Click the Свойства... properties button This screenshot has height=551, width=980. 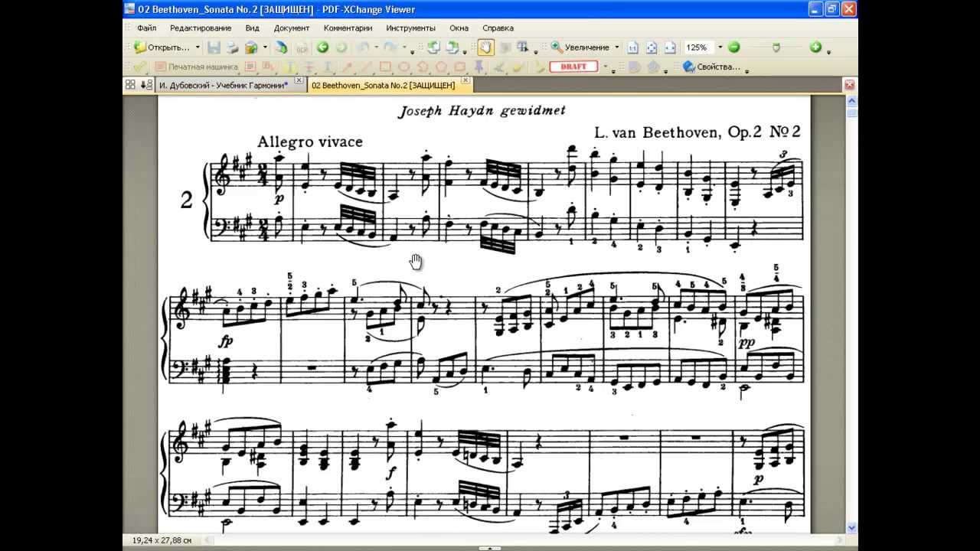point(711,67)
